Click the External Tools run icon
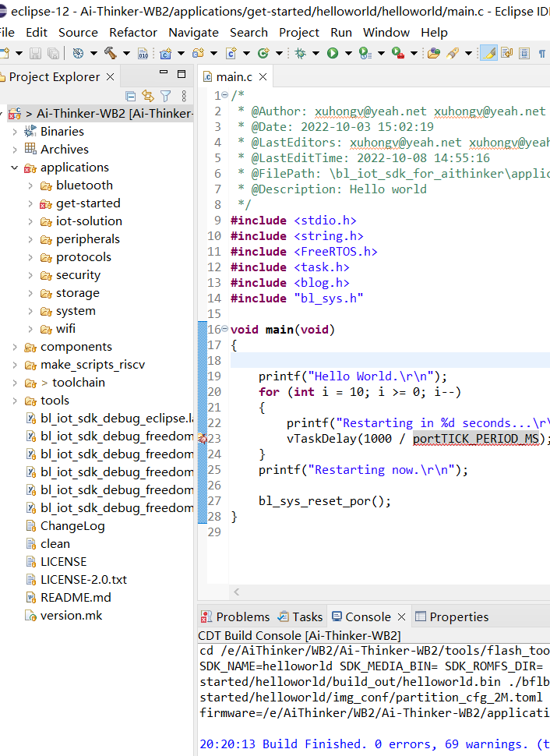 point(398,53)
